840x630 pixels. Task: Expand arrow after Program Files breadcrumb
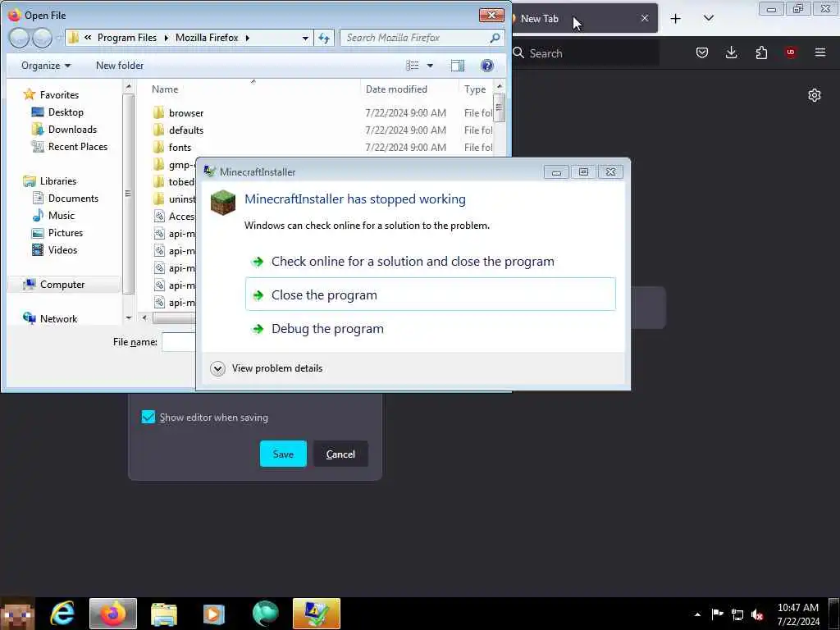166,38
